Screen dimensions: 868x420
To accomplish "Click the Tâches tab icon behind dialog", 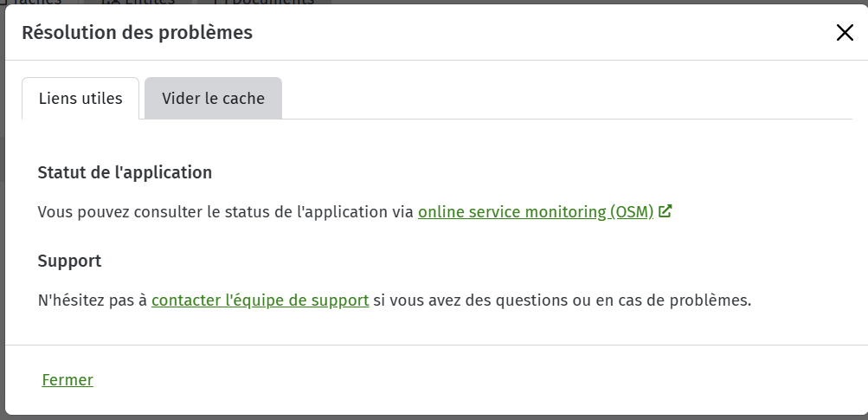I will (3, 3).
